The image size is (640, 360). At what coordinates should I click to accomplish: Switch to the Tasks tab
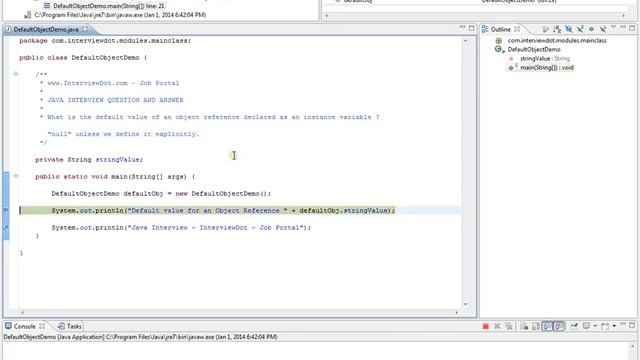point(70,326)
